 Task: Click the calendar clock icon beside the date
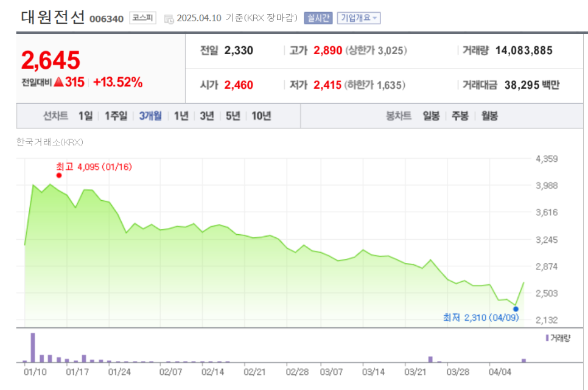coord(169,19)
